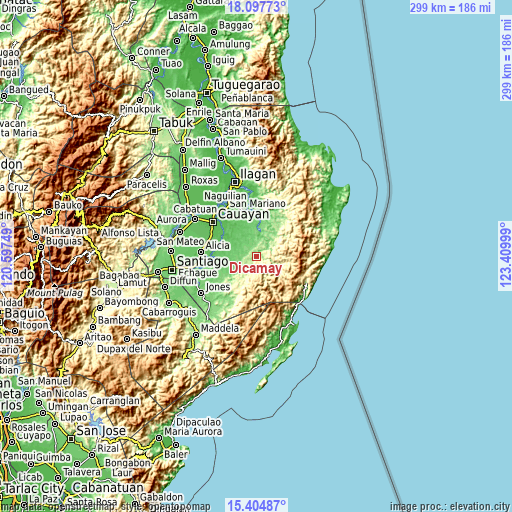Click the Naguilian town label
The height and width of the screenshot is (512, 512).
[x=225, y=196]
